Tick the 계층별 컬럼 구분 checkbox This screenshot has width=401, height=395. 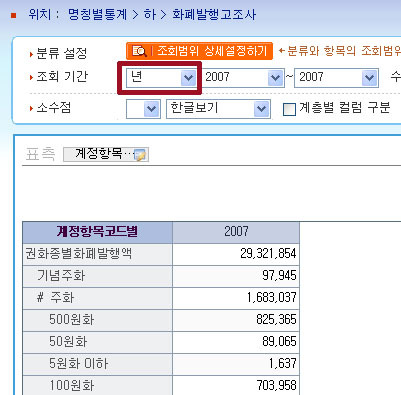point(289,109)
